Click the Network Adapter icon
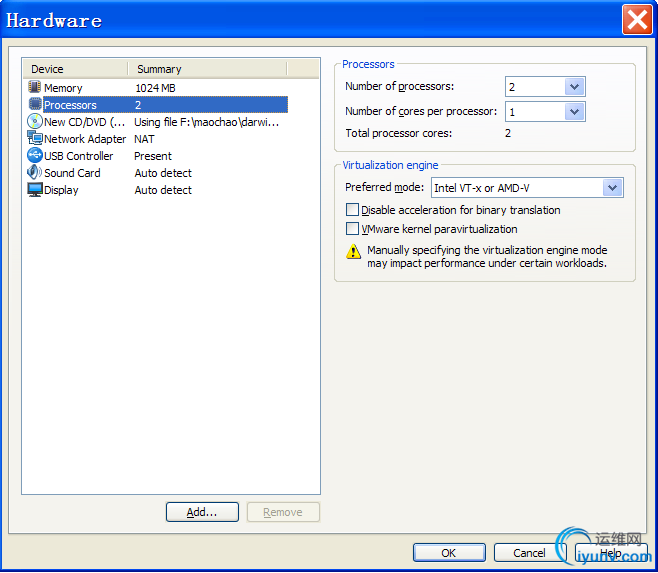Screen dimensions: 658x573 pyautogui.click(x=35, y=138)
